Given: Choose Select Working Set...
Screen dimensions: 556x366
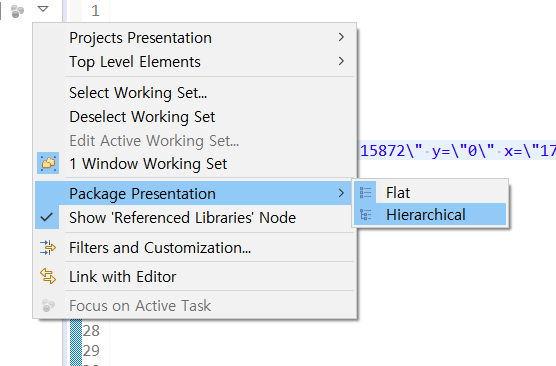Looking at the screenshot, I should [x=194, y=93].
